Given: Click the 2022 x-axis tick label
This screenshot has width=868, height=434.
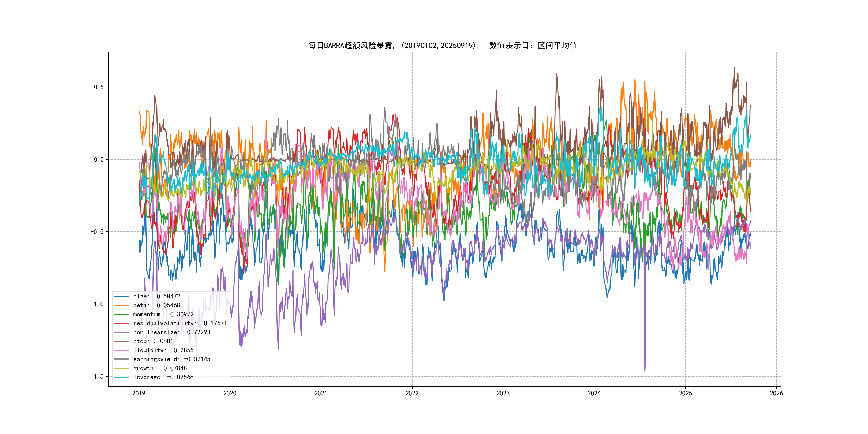Looking at the screenshot, I should tap(412, 393).
